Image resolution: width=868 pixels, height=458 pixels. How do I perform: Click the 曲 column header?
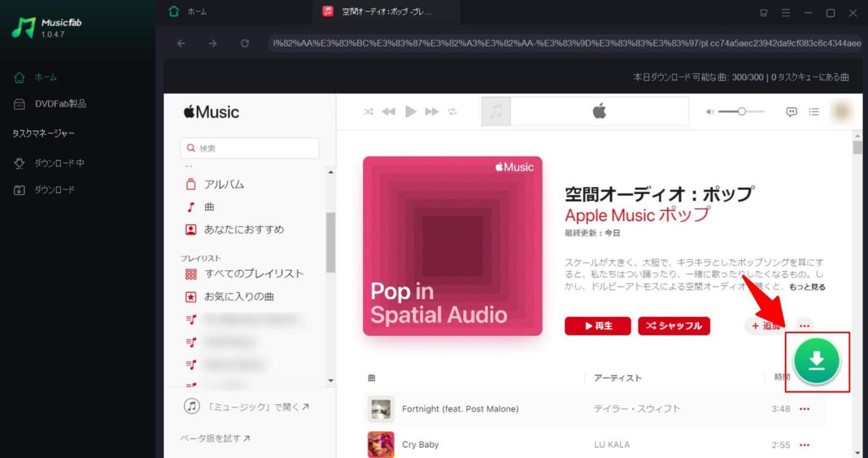[x=371, y=378]
